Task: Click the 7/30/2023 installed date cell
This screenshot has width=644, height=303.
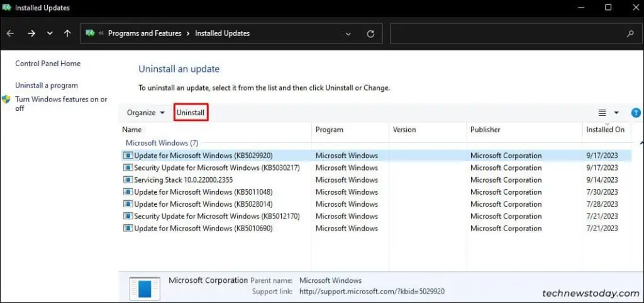Action: [x=602, y=192]
